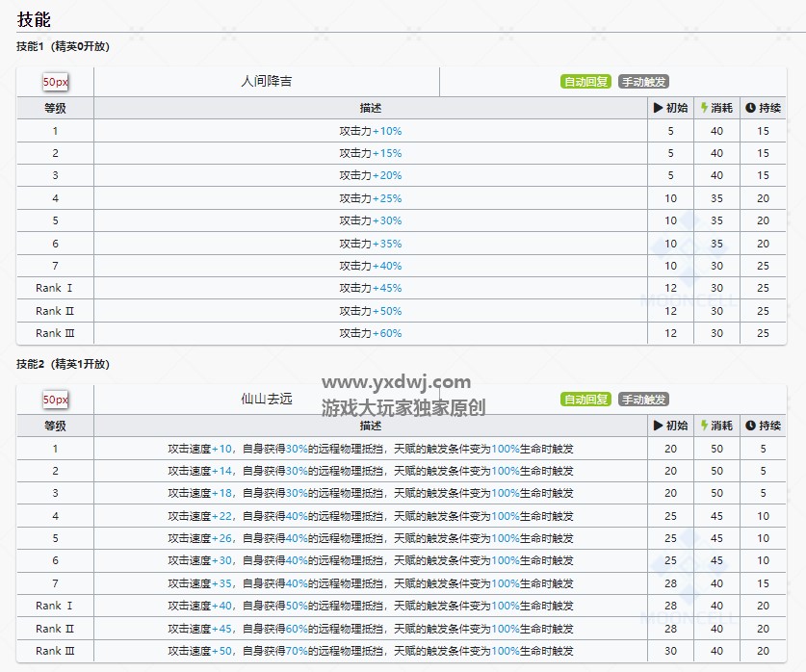This screenshot has height=672, width=806.
Task: Click the 技能2（精英1开放） subheading
Action: [x=63, y=365]
